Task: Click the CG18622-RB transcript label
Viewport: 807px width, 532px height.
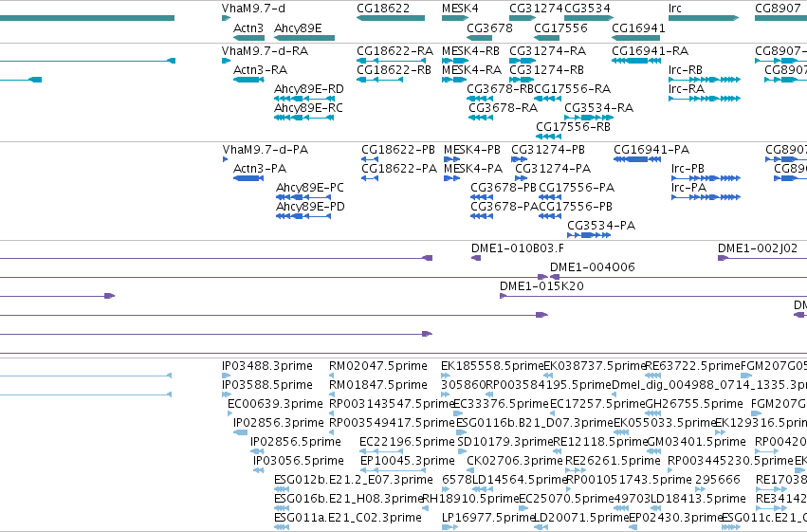Action: pos(394,70)
